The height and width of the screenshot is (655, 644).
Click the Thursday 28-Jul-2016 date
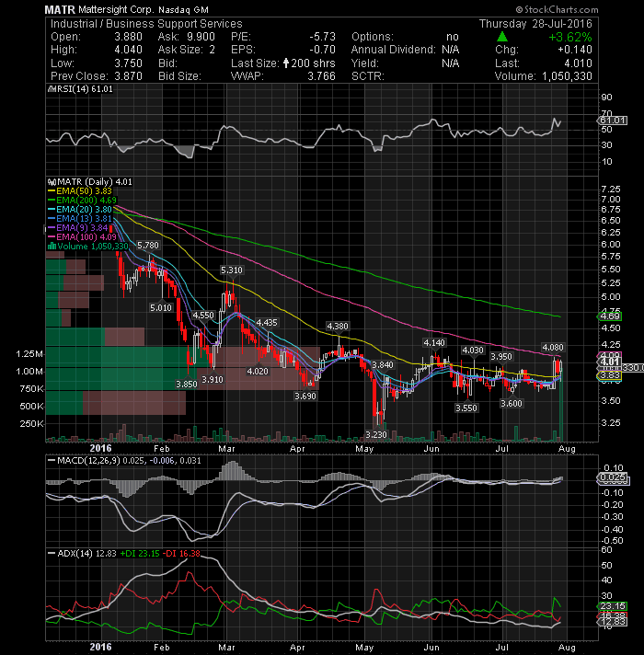[x=535, y=24]
